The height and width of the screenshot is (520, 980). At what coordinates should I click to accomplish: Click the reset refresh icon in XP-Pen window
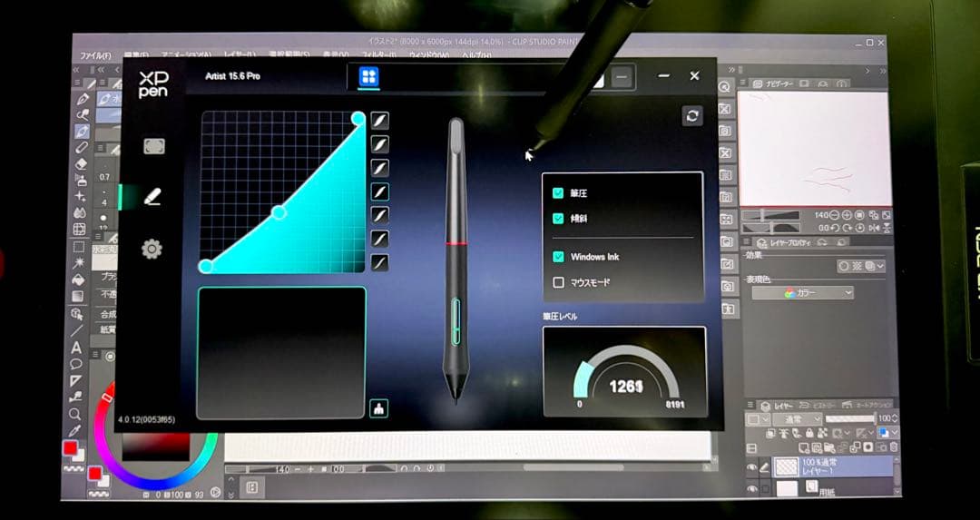click(692, 116)
